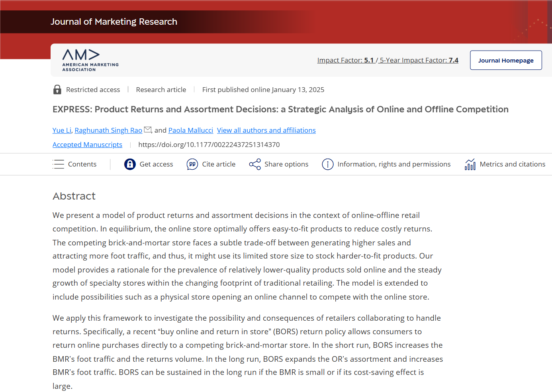Click the Metrics bar chart icon
The height and width of the screenshot is (392, 552).
click(470, 164)
